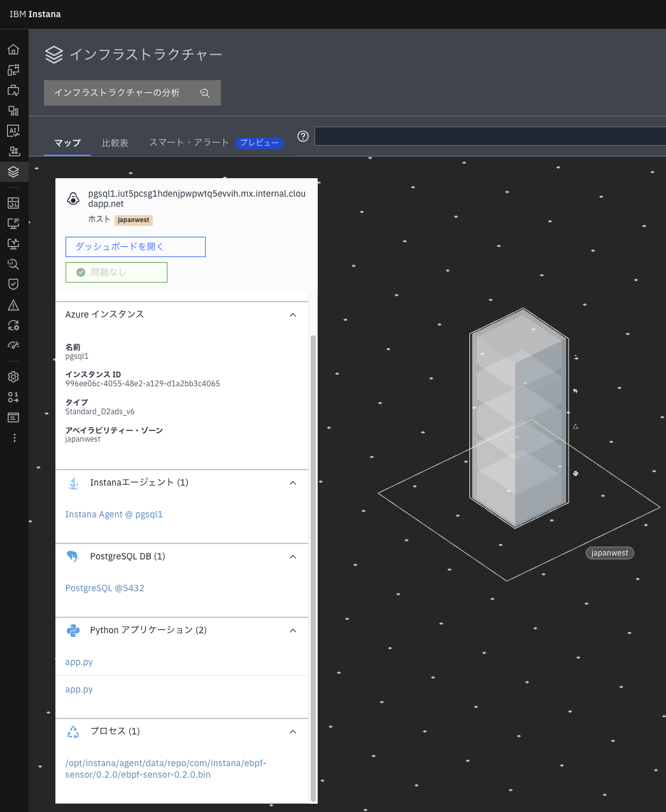Open the news panel sidebar icon

point(13,417)
